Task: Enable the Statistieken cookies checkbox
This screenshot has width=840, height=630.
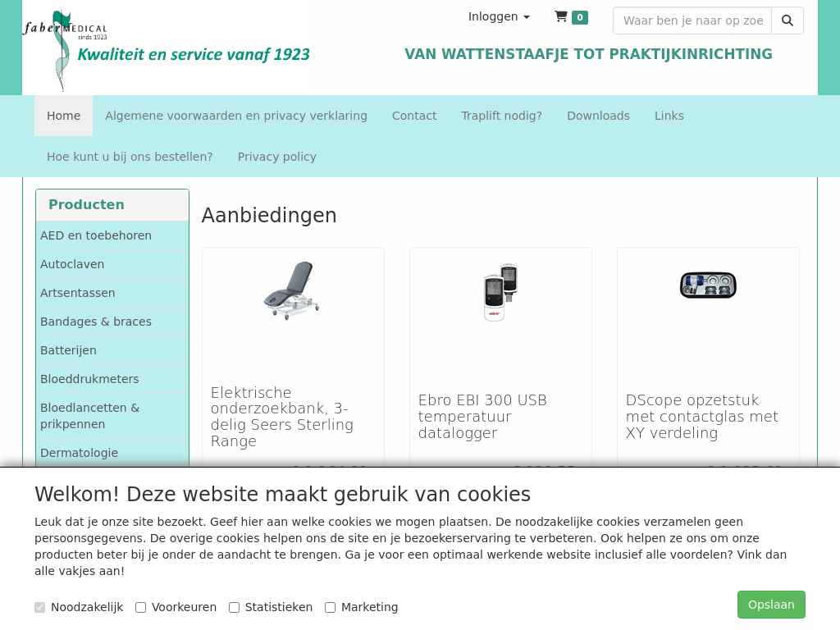Action: 234,607
